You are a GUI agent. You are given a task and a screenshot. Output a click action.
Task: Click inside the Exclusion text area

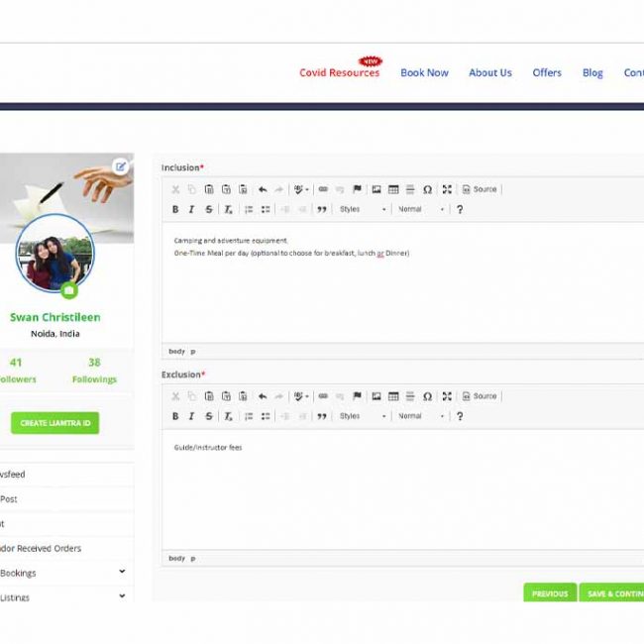[x=402, y=489]
